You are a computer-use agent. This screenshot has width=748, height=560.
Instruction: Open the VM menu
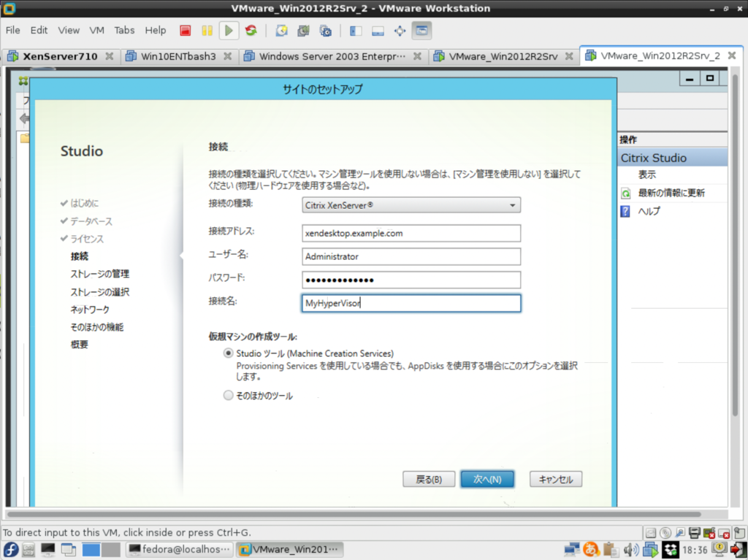tap(97, 31)
